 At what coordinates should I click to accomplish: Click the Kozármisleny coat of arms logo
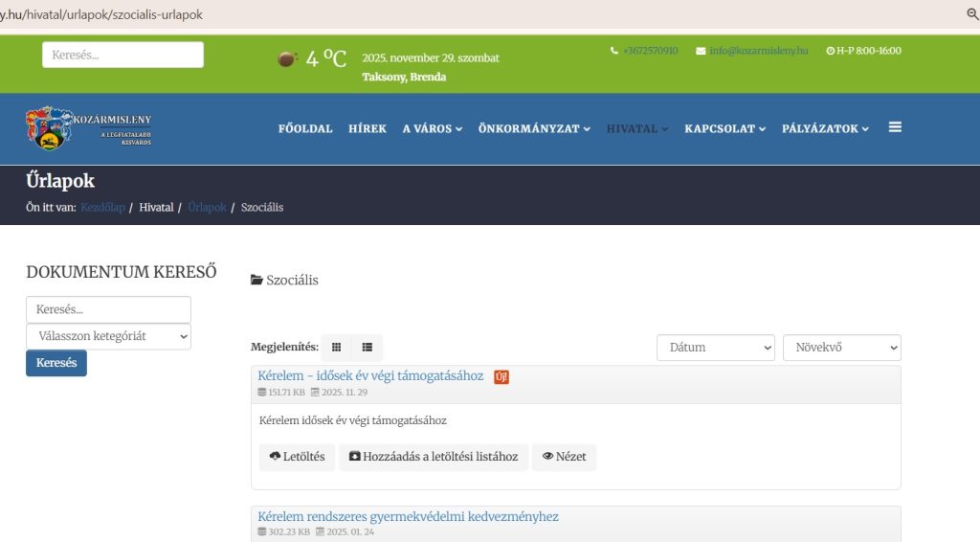[x=49, y=128]
